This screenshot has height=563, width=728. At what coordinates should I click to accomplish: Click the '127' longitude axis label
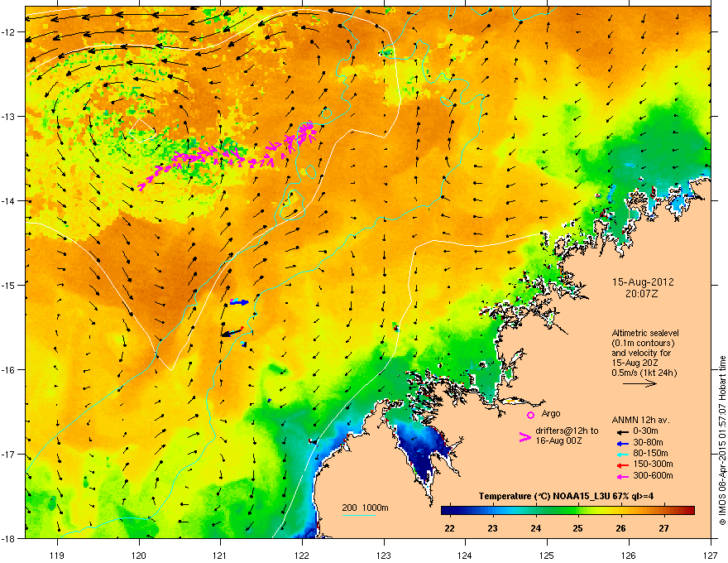click(711, 555)
